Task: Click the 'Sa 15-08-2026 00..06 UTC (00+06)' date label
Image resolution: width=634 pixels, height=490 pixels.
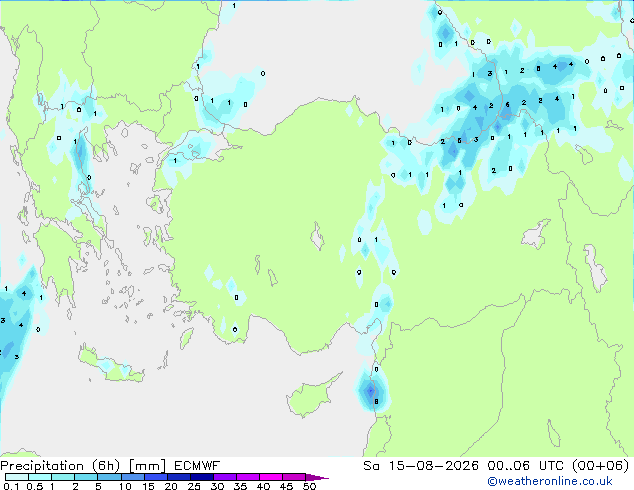Action: (496, 466)
